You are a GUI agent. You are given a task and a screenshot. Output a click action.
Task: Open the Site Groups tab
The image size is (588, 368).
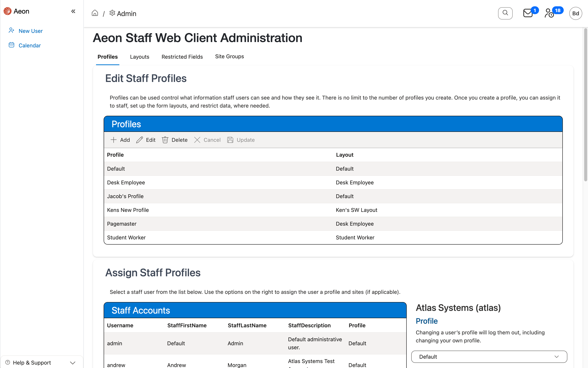click(229, 56)
